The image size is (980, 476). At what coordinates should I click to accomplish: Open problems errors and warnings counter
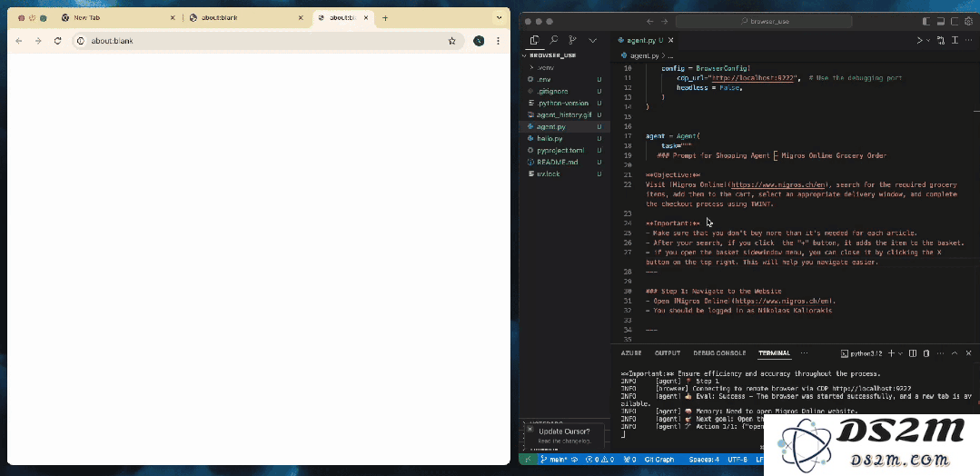pyautogui.click(x=600, y=459)
